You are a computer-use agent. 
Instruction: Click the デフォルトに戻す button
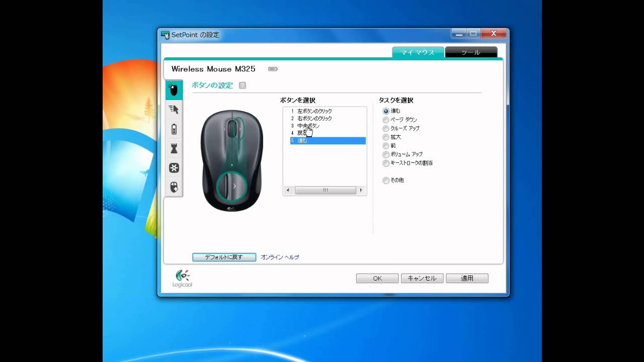point(224,257)
